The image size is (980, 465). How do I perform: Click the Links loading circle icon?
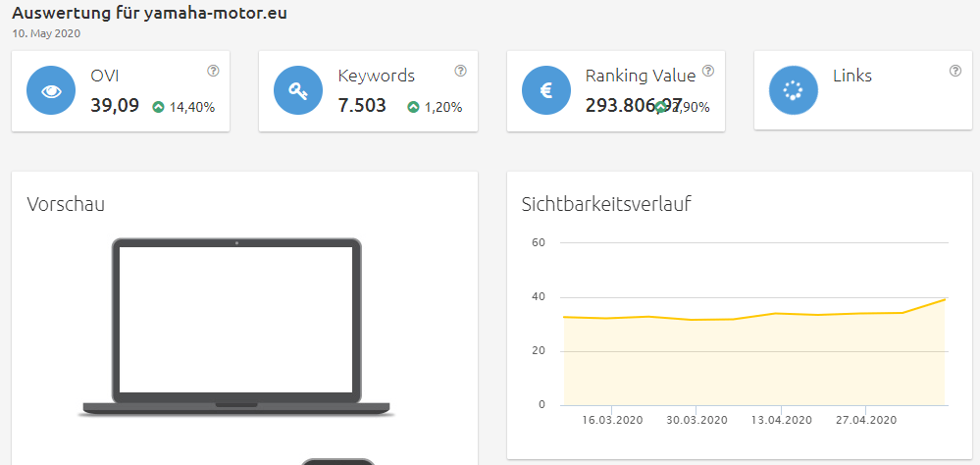click(x=794, y=91)
